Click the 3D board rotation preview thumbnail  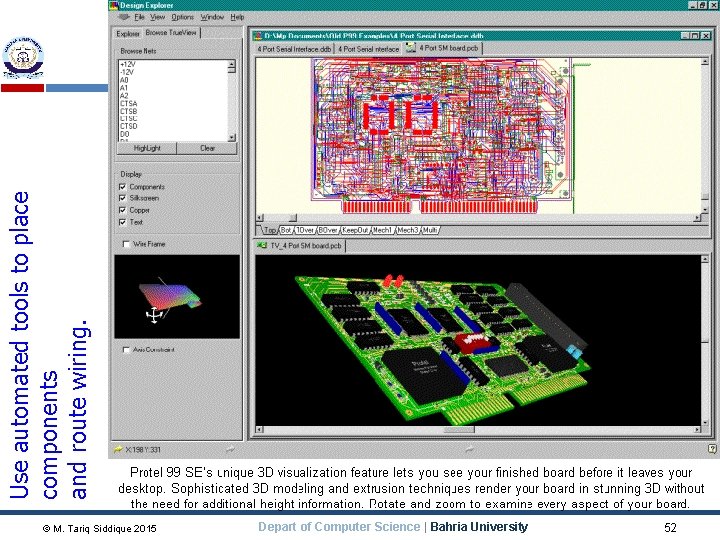[x=177, y=297]
